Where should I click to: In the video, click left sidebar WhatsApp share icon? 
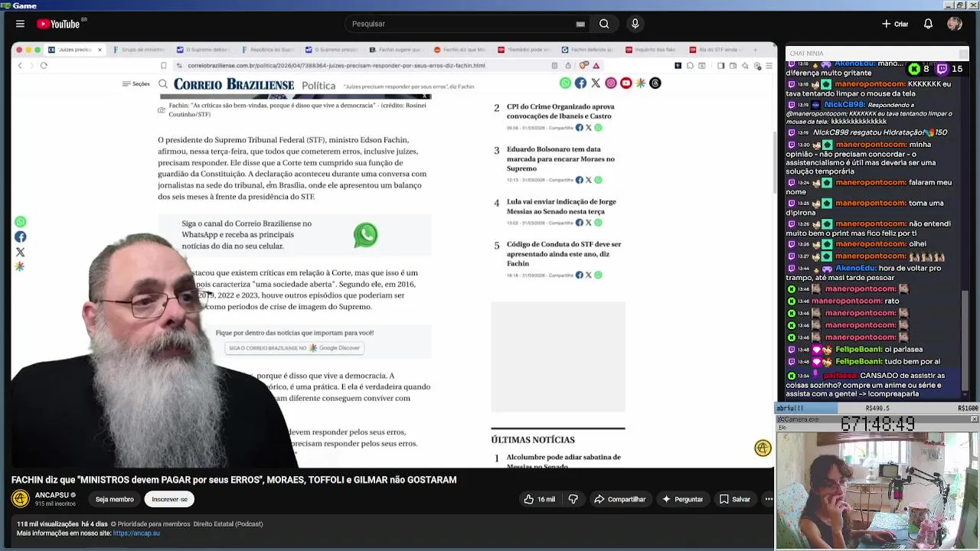tap(21, 222)
